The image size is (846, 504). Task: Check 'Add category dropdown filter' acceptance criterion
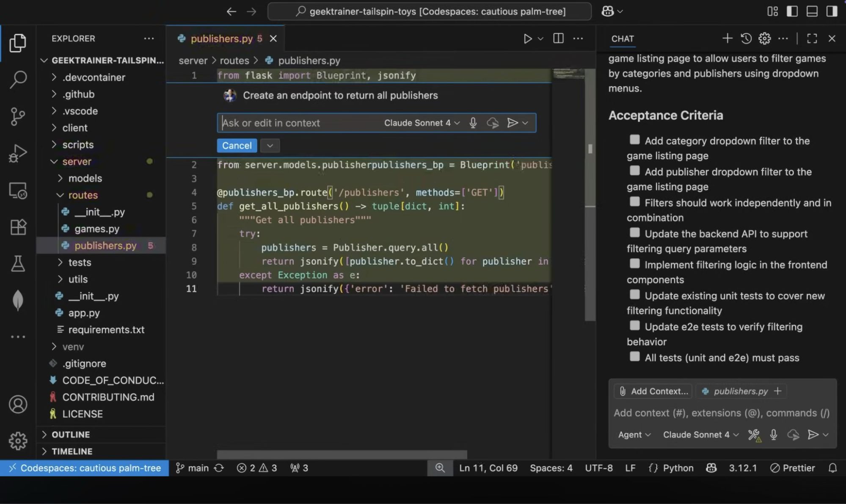click(634, 139)
